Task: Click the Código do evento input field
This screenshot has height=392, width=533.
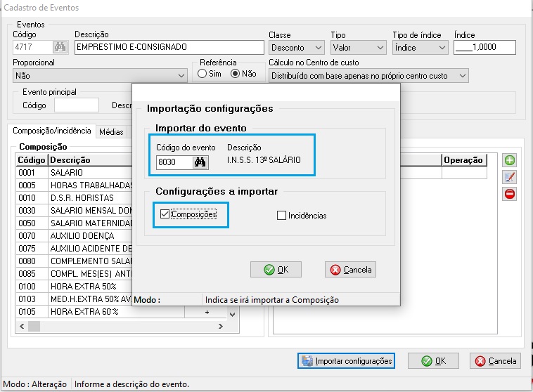Action: (x=174, y=162)
